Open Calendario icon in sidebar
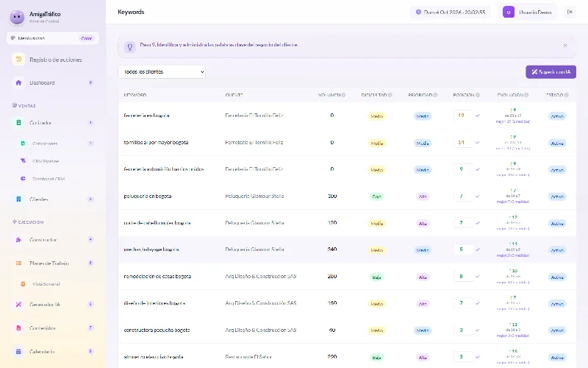The image size is (588, 368). (18, 352)
